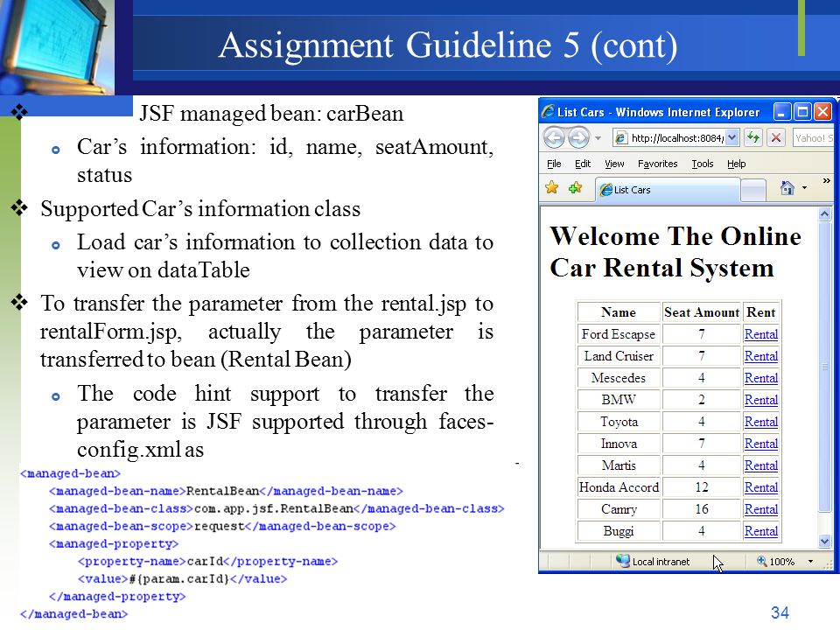Open the Edit menu
The height and width of the screenshot is (630, 840).
click(x=583, y=164)
